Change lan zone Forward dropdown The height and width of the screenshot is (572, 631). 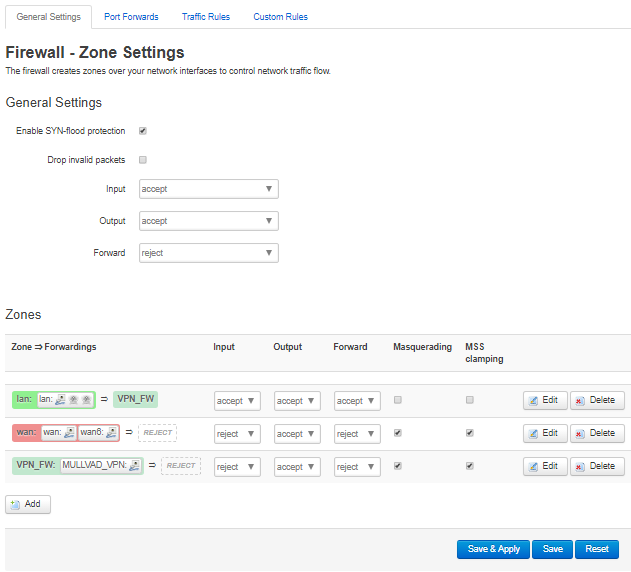pos(357,401)
